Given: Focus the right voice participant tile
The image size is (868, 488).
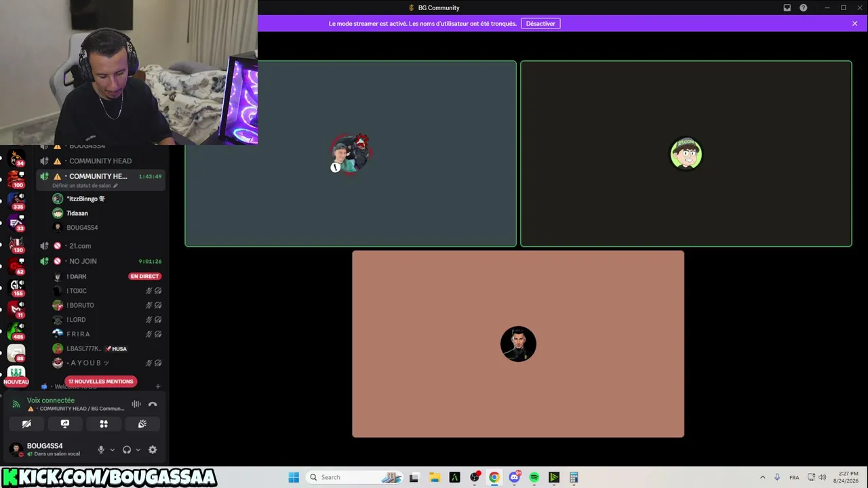Looking at the screenshot, I should pos(686,154).
